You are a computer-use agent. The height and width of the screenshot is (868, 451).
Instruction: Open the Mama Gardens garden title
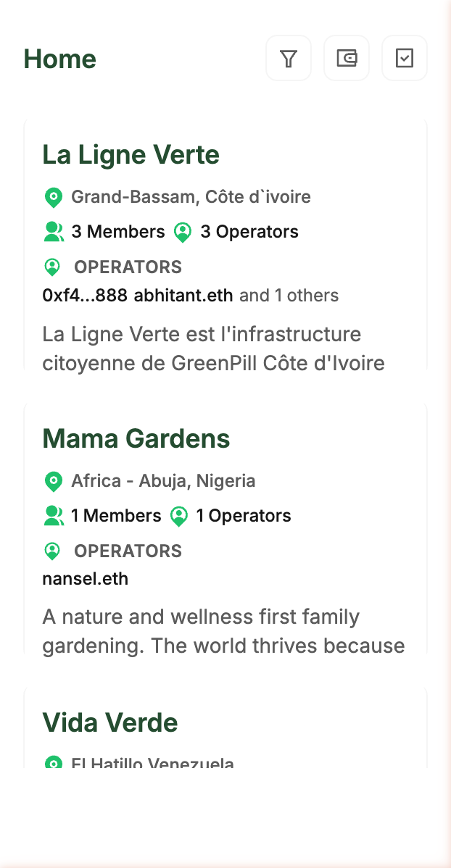click(x=136, y=439)
